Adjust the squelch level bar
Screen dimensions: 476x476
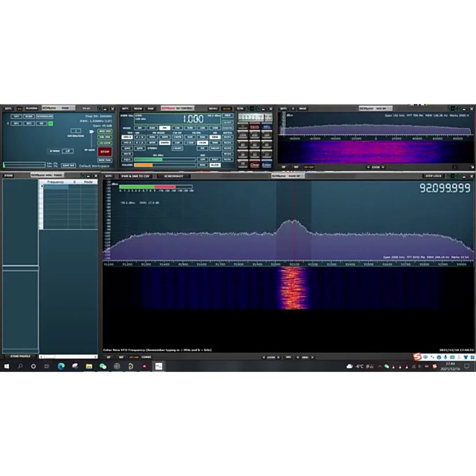165,160
